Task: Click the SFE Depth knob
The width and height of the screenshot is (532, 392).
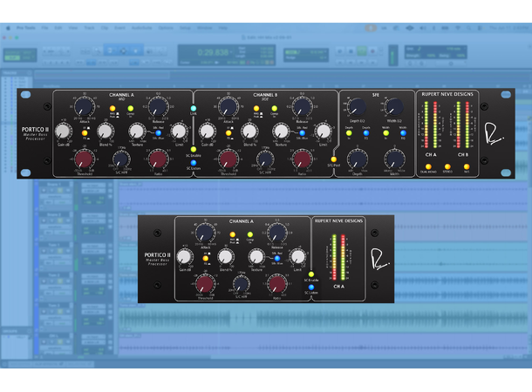Action: click(357, 159)
